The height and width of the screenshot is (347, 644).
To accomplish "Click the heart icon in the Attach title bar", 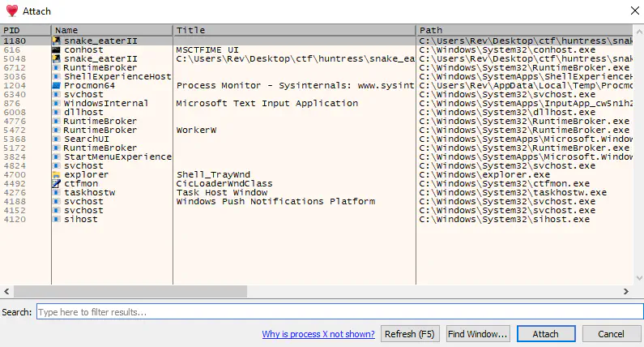I will [x=13, y=11].
